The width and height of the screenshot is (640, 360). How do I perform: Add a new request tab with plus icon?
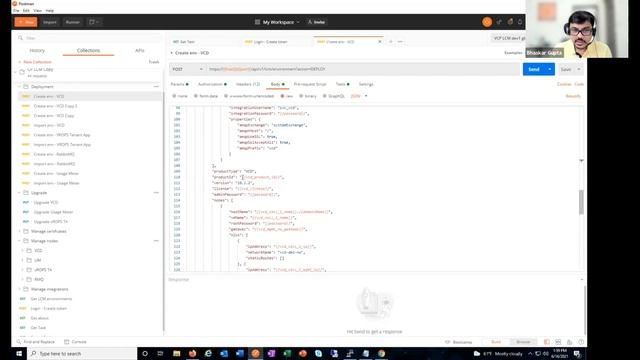pos(391,42)
